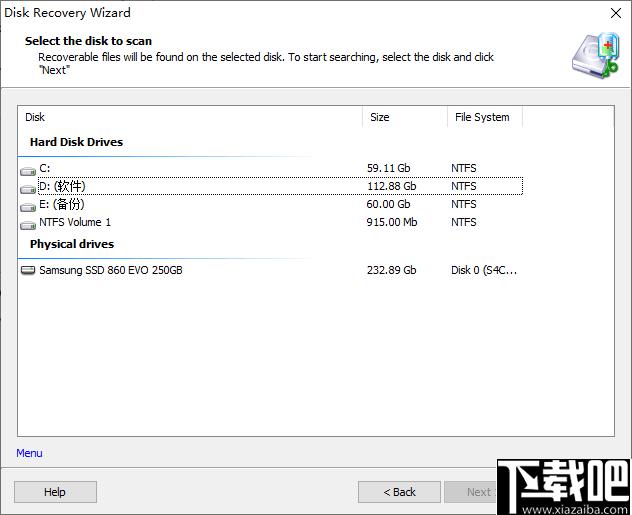Click the 59.11 Gb size value
Viewport: 632px width, 515px height.
[x=389, y=168]
